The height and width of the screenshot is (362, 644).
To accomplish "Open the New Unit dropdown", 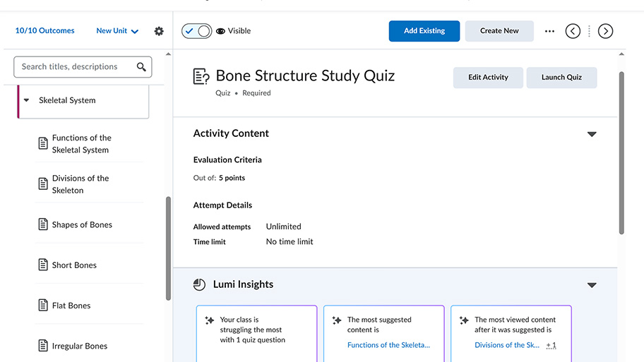I will [x=117, y=31].
